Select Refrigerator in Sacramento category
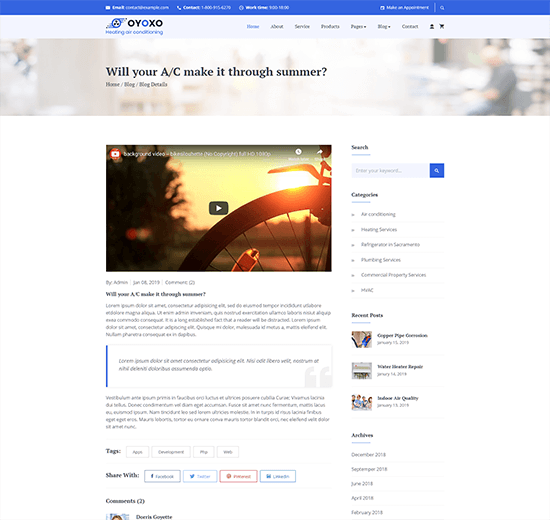This screenshot has width=550, height=520. click(x=390, y=245)
